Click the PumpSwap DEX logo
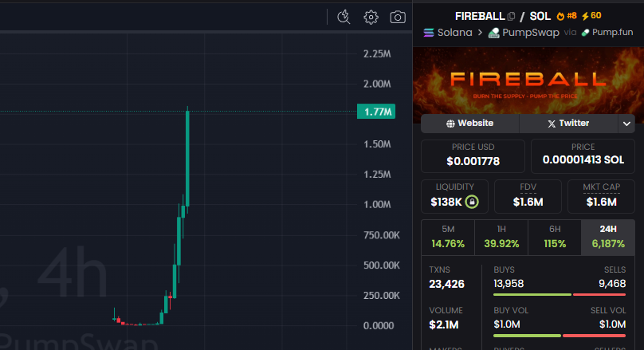This screenshot has height=350, width=644. point(493,33)
